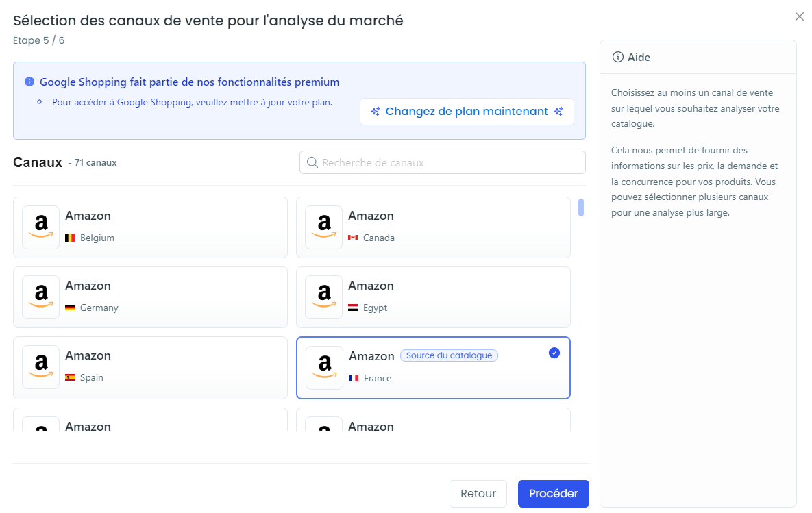Image resolution: width=812 pixels, height=513 pixels.
Task: Click the dialog title 'Sélection des canaux de vente'
Action: 208,21
